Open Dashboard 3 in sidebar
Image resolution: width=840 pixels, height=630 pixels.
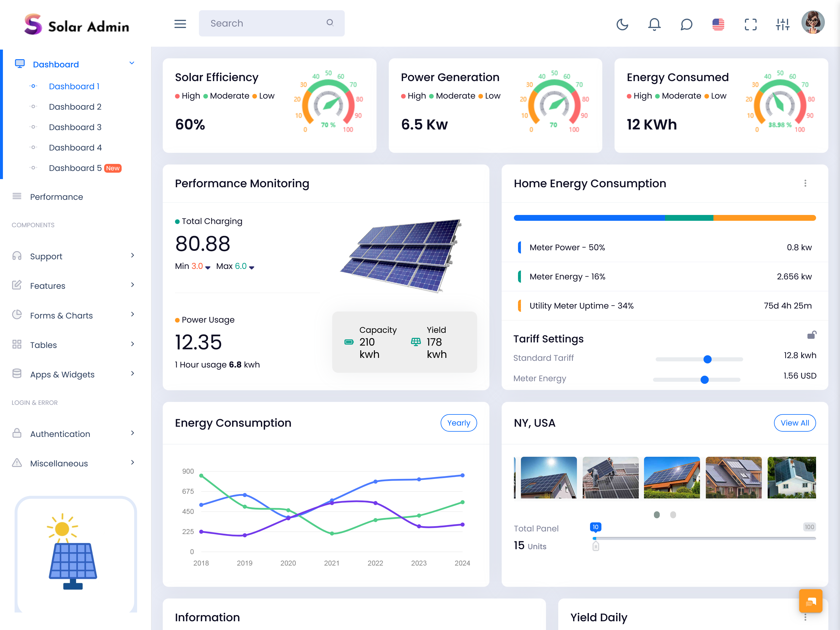pos(75,127)
